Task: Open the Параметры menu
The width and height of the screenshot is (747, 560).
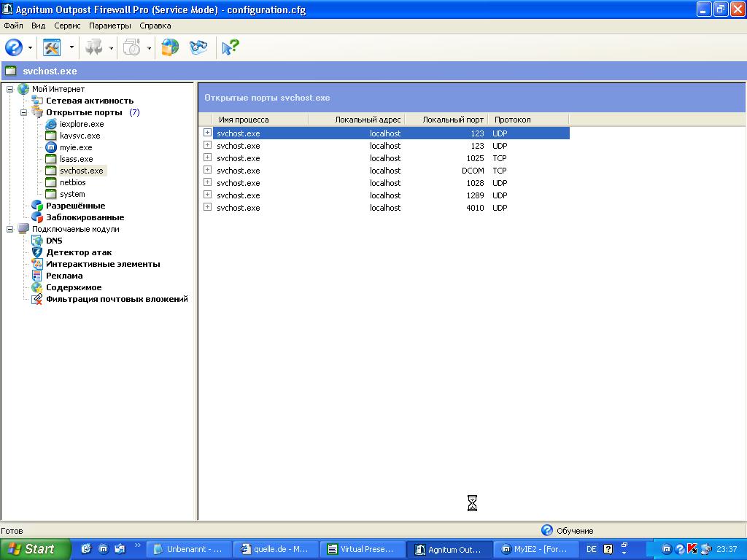Action: (x=109, y=26)
